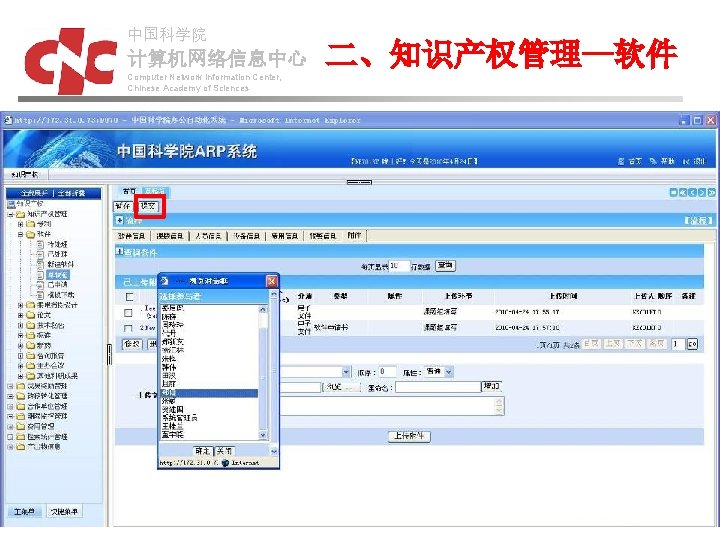This screenshot has width=720, height=540.
Task: Click the 浏览 browse file button
Action: point(342,388)
